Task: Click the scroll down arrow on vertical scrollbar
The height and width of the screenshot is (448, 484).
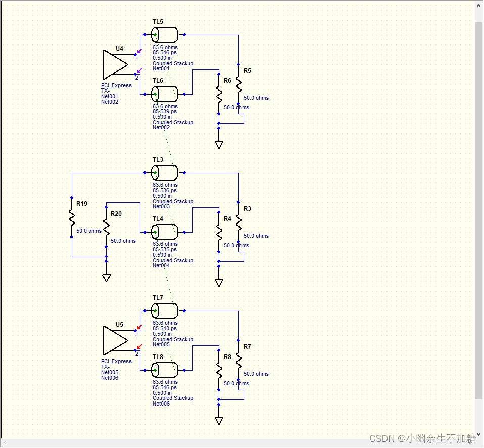Action: click(x=479, y=434)
